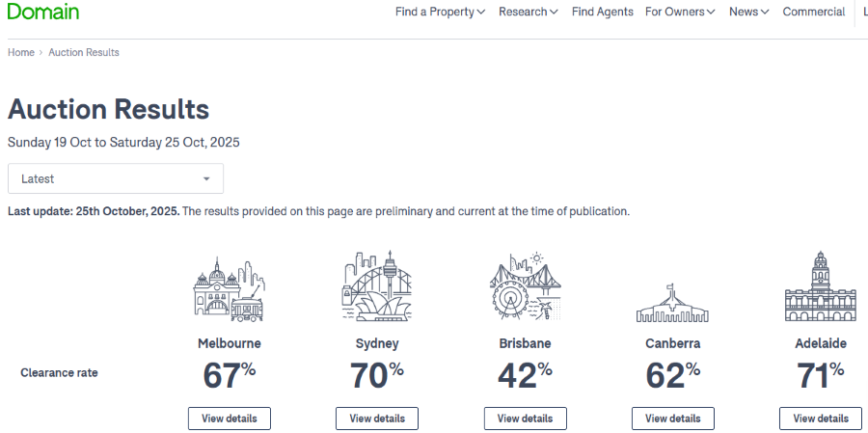Expand the Find a Property menu
The width and height of the screenshot is (868, 433).
coord(440,12)
